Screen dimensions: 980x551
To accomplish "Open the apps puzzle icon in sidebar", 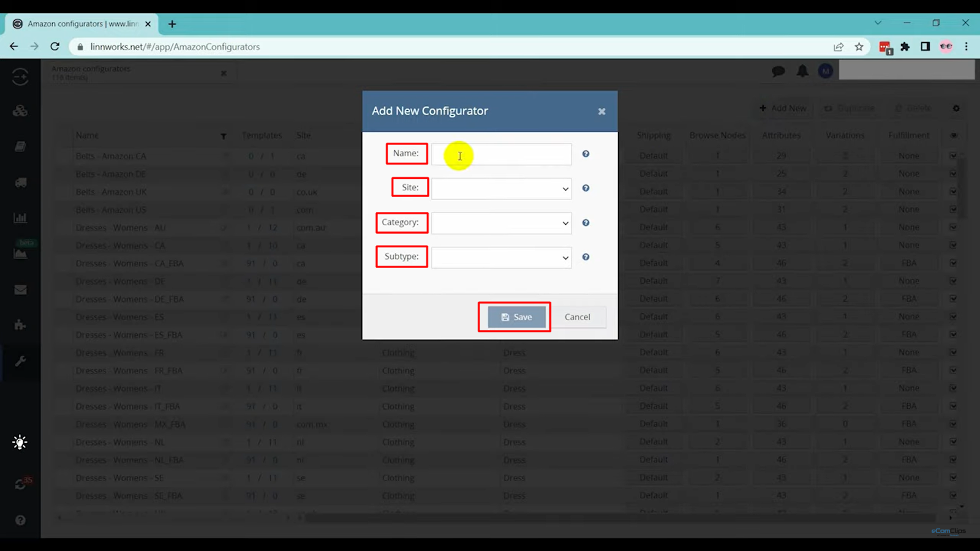I will tap(20, 324).
